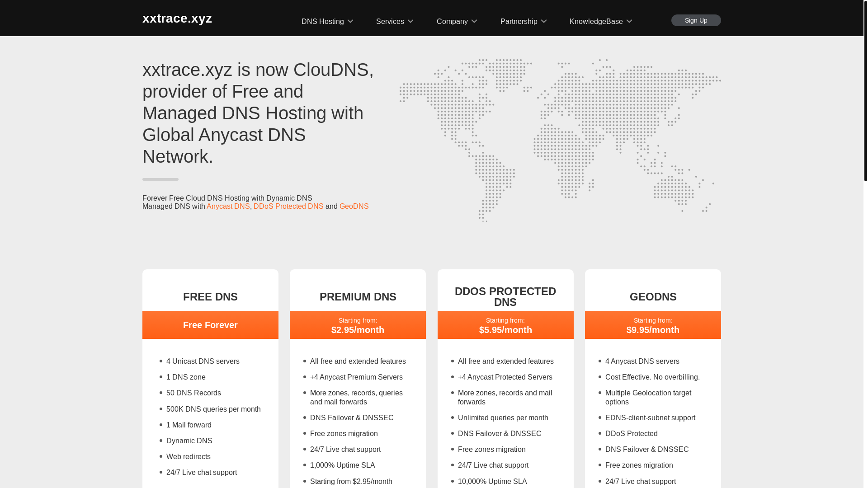The height and width of the screenshot is (488, 868).
Task: Click the dotted world map image
Action: [x=560, y=140]
